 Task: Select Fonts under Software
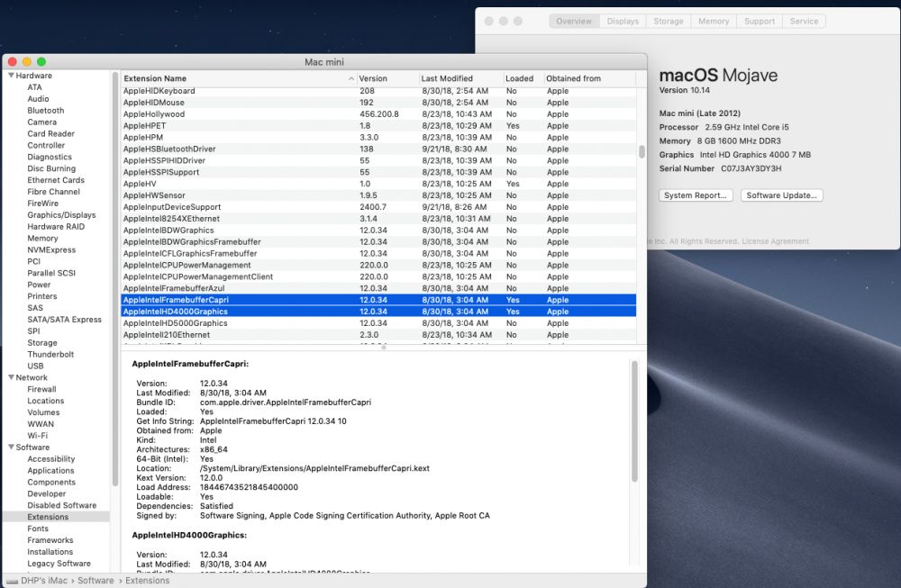[37, 528]
